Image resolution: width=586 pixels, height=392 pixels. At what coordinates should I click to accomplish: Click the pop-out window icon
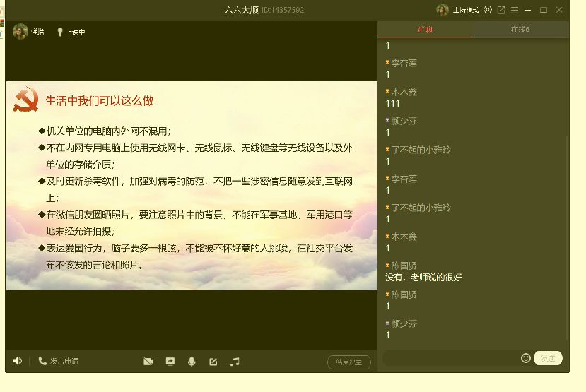click(501, 10)
